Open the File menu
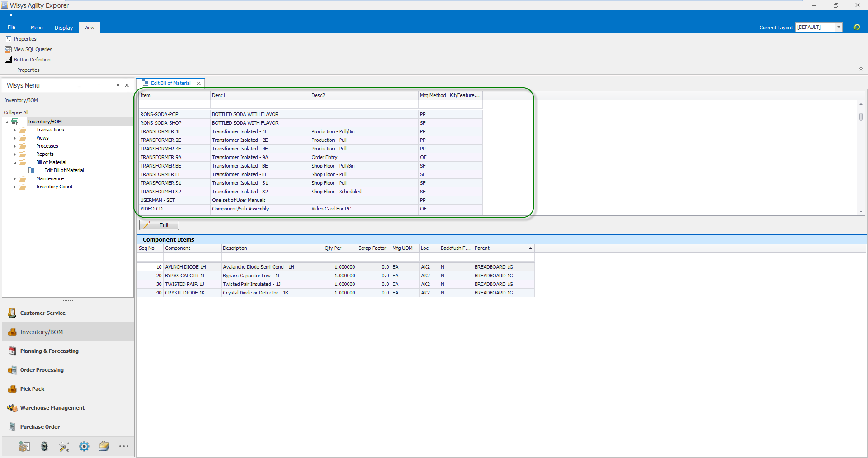The image size is (868, 458). point(11,27)
